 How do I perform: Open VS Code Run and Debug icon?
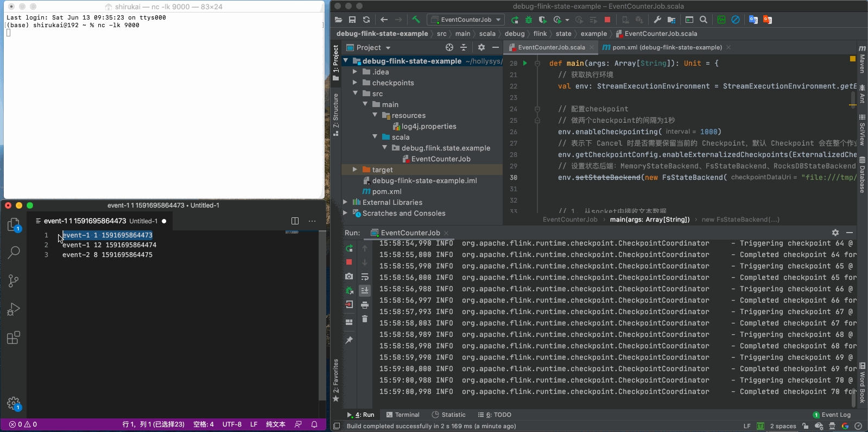[14, 309]
